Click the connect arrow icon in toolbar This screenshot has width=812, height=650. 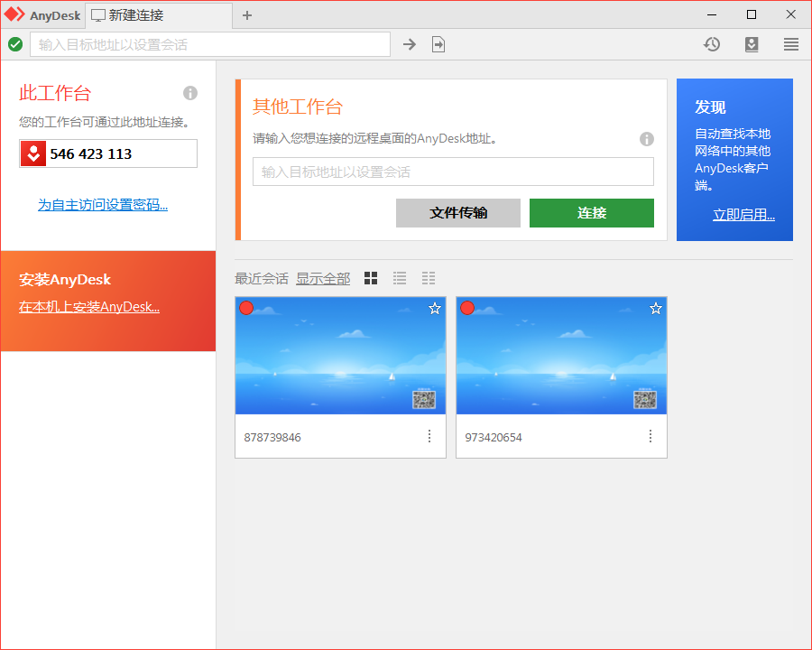409,44
